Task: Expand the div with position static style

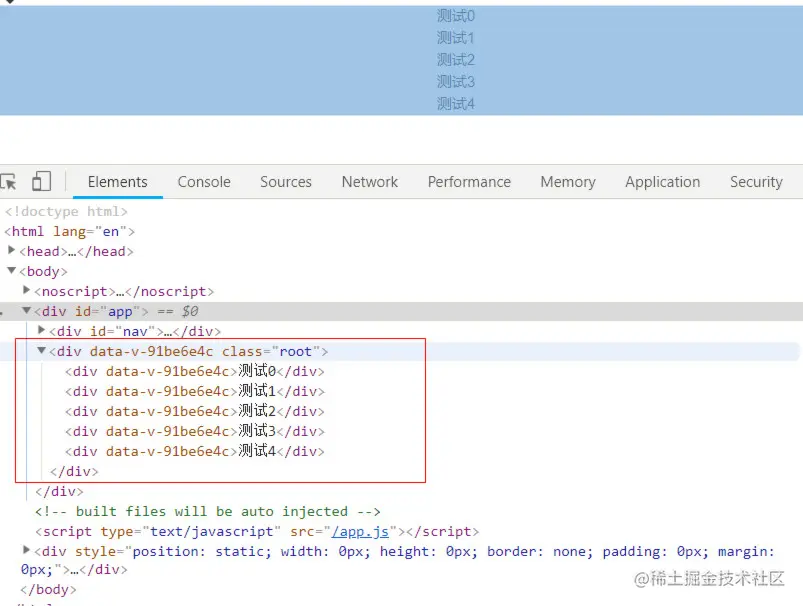Action: 27,550
